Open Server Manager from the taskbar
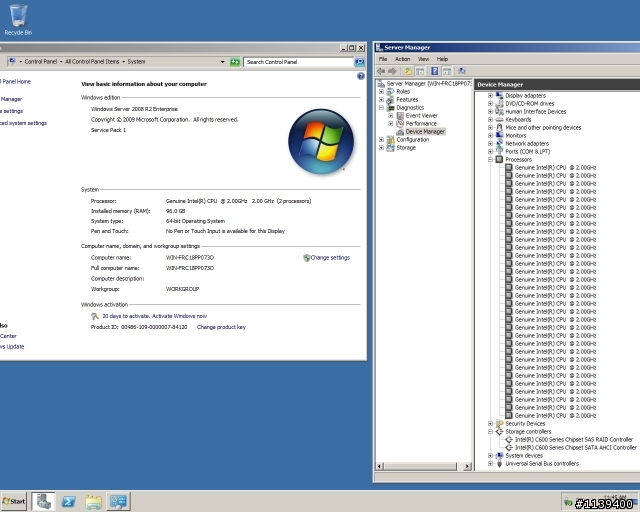Viewport: 640px width, 512px height. 43,501
